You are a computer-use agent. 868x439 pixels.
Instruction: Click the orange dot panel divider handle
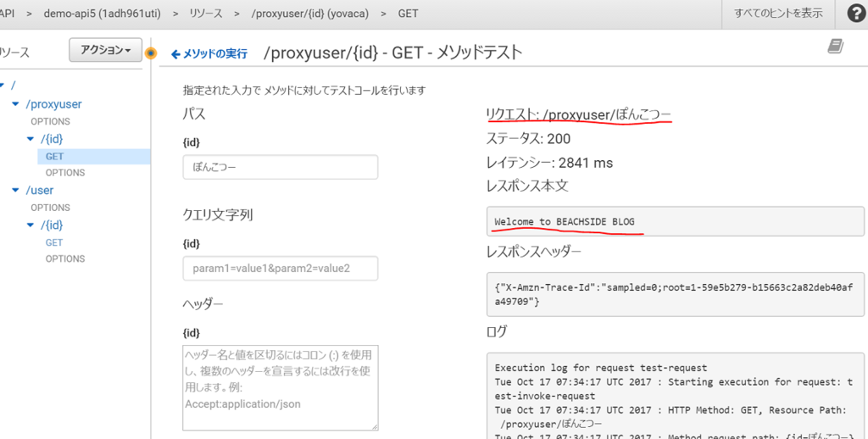[x=151, y=53]
